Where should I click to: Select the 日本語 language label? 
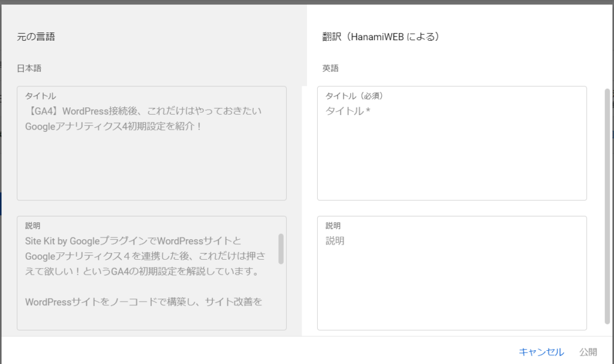29,68
